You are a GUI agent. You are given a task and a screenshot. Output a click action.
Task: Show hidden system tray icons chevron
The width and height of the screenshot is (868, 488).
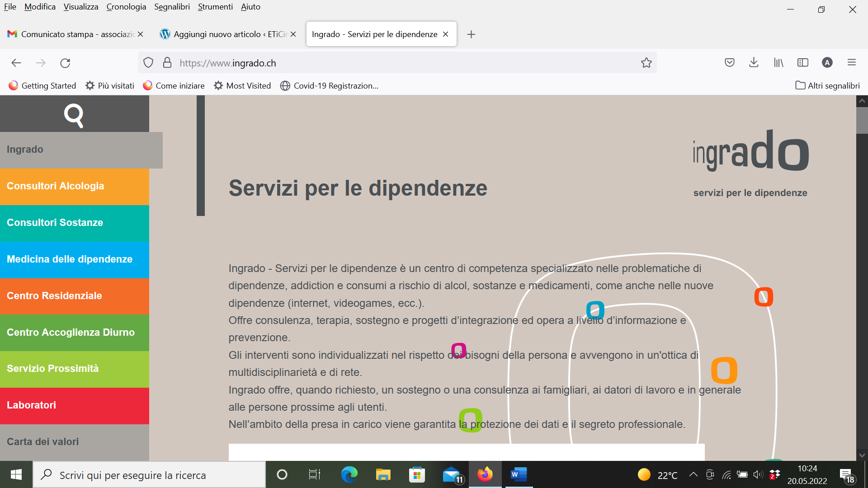(x=693, y=474)
